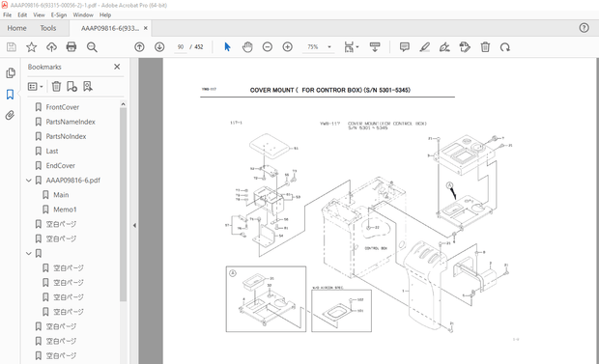The width and height of the screenshot is (599, 364).
Task: Open the page fit options tool
Action: click(349, 47)
